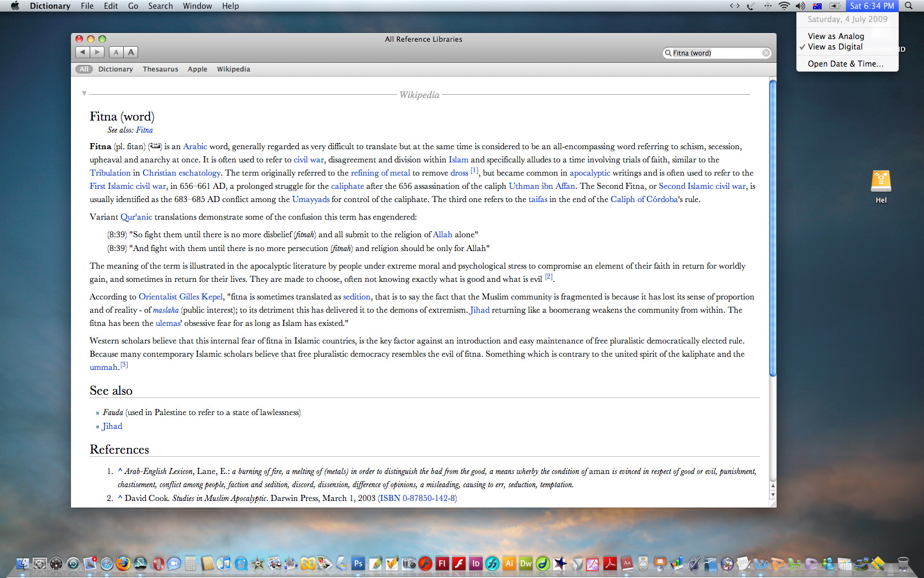
Task: Launch Photoshop from the Dock
Action: [x=358, y=564]
